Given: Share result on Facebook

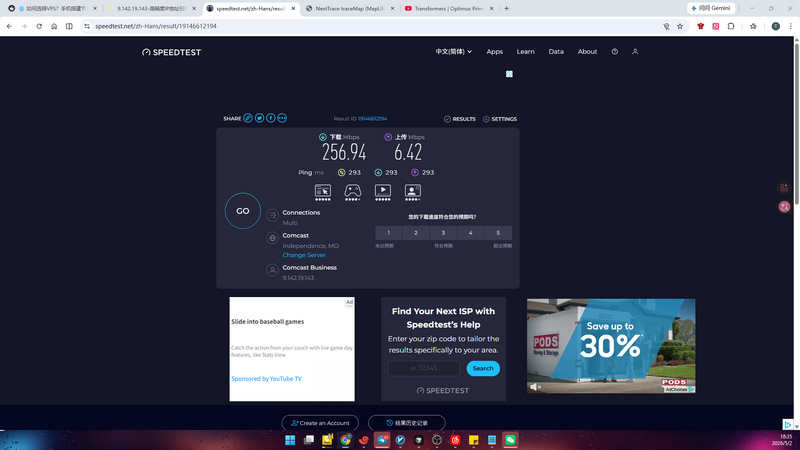Looking at the screenshot, I should tap(270, 118).
